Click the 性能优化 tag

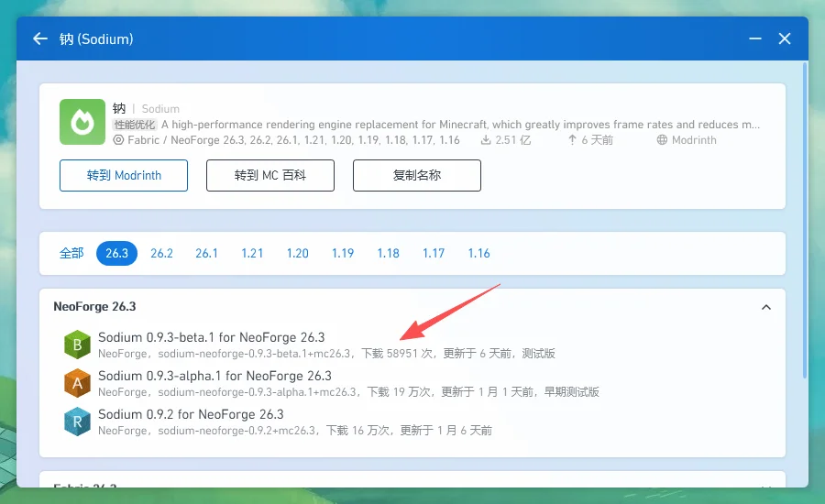(x=135, y=125)
